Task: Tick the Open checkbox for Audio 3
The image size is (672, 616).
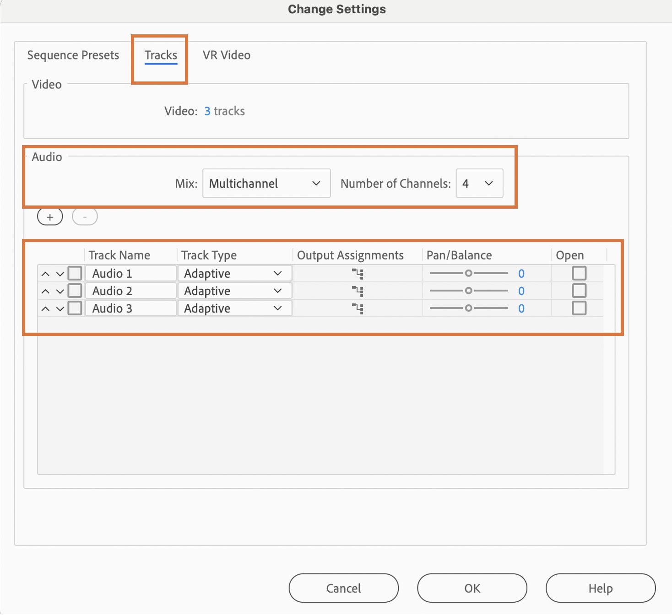Action: [x=579, y=308]
